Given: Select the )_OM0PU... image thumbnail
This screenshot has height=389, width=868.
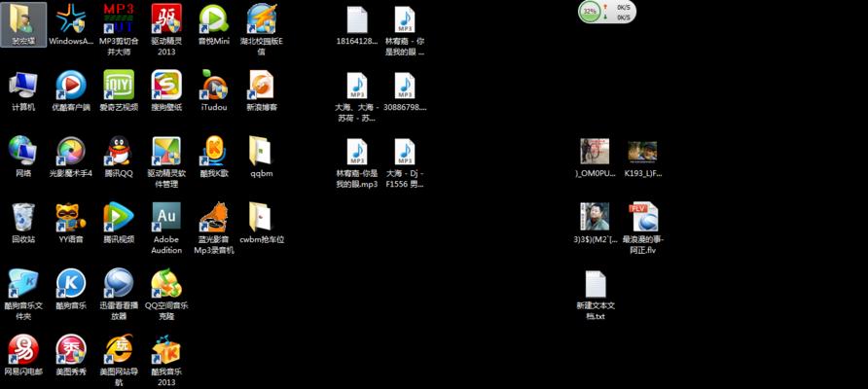Looking at the screenshot, I should coord(596,158).
